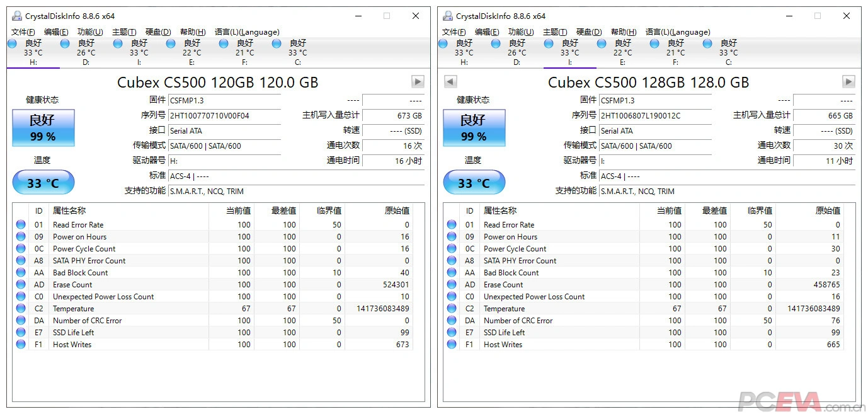Image resolution: width=868 pixels, height=414 pixels.
Task: Click serial number 2HT100770710V00F04 field
Action: (224, 115)
